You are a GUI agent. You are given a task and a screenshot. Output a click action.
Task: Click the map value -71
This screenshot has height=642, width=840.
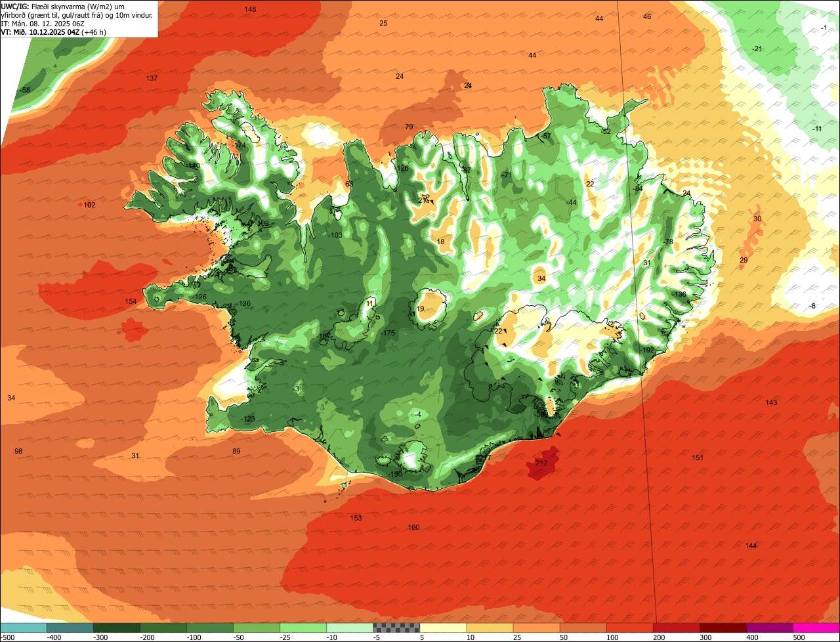[506, 175]
